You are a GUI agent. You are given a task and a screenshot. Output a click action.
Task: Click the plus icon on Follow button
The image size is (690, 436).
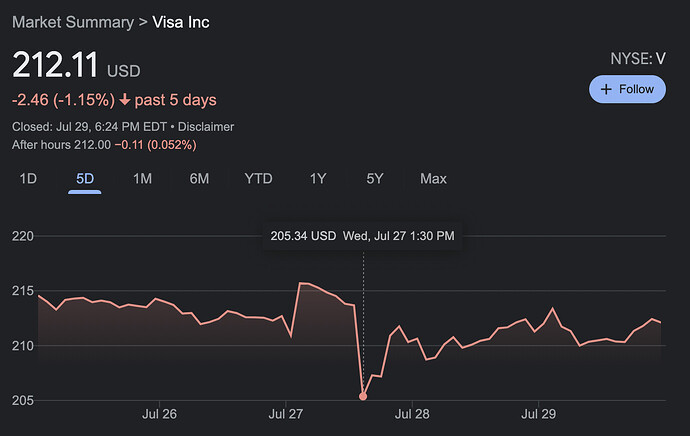pyautogui.click(x=605, y=89)
